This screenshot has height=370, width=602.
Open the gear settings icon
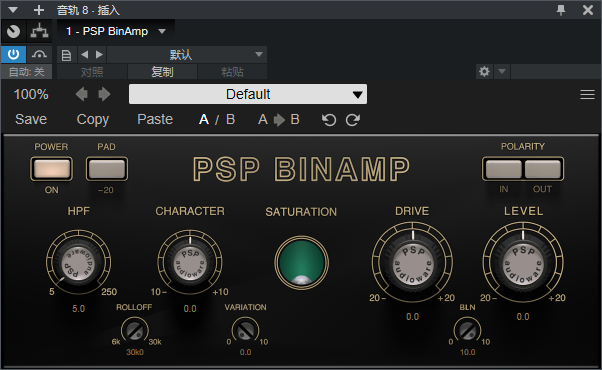point(485,71)
